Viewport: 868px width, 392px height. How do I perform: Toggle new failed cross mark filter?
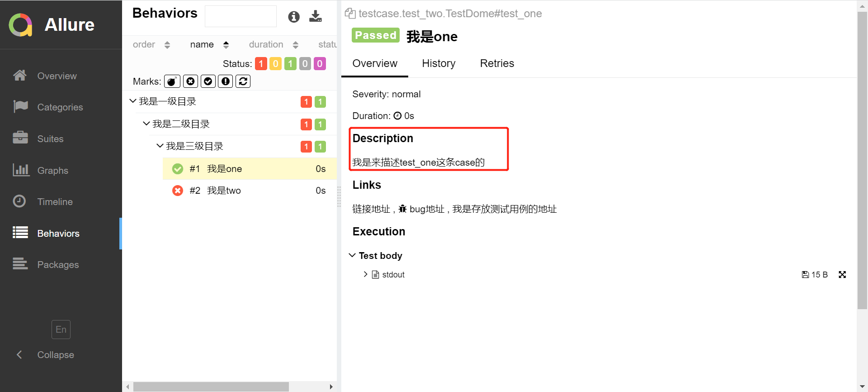(191, 81)
